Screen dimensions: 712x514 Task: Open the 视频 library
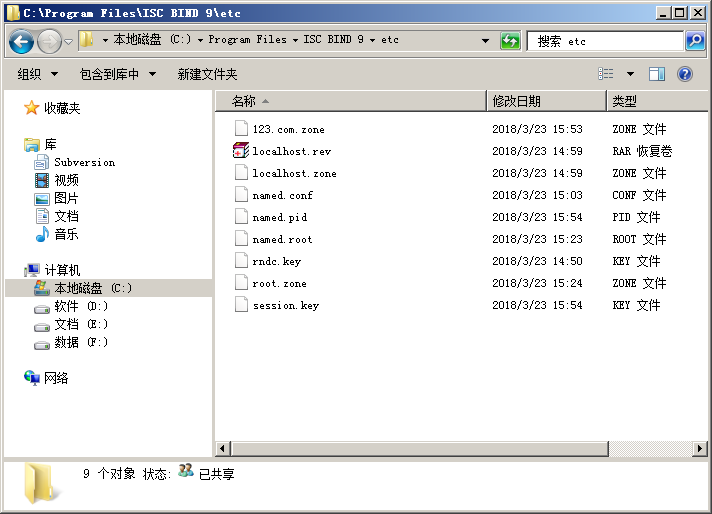[x=66, y=180]
